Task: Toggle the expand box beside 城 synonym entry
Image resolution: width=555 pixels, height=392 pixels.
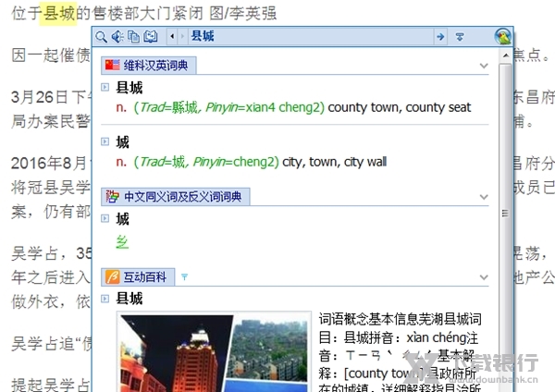Action: 105,219
